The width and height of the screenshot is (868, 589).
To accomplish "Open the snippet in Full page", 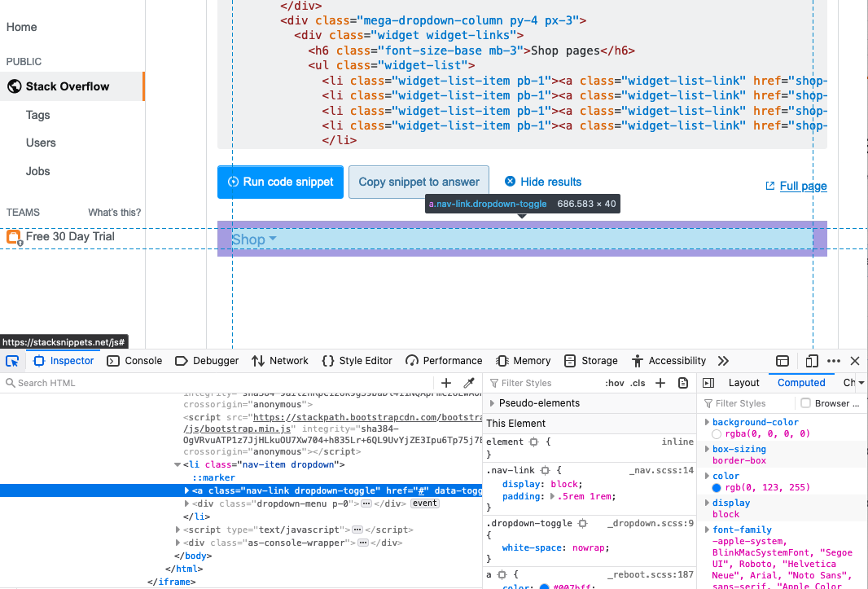I will click(x=796, y=187).
